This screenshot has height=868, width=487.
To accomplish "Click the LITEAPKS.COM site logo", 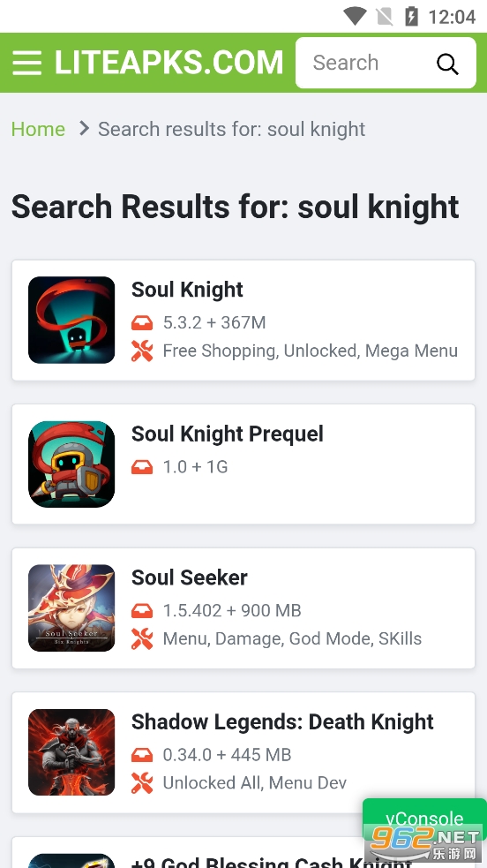I will (x=169, y=63).
